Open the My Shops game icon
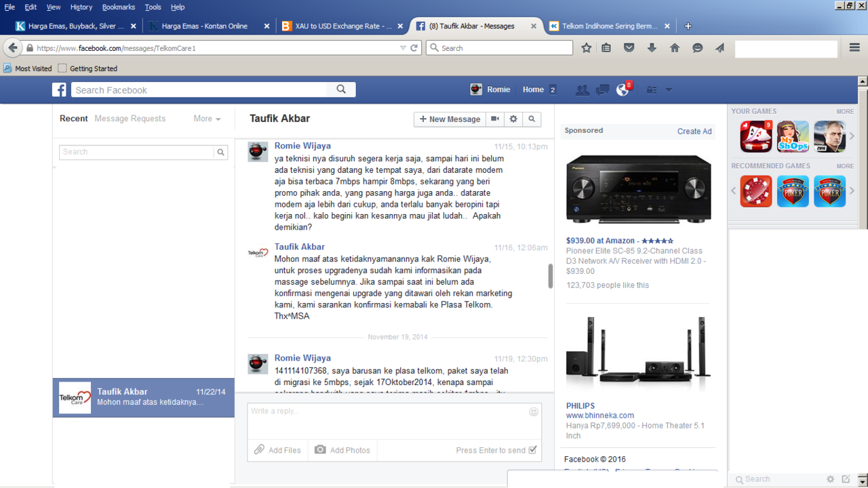Image resolution: width=868 pixels, height=488 pixels. [x=793, y=137]
